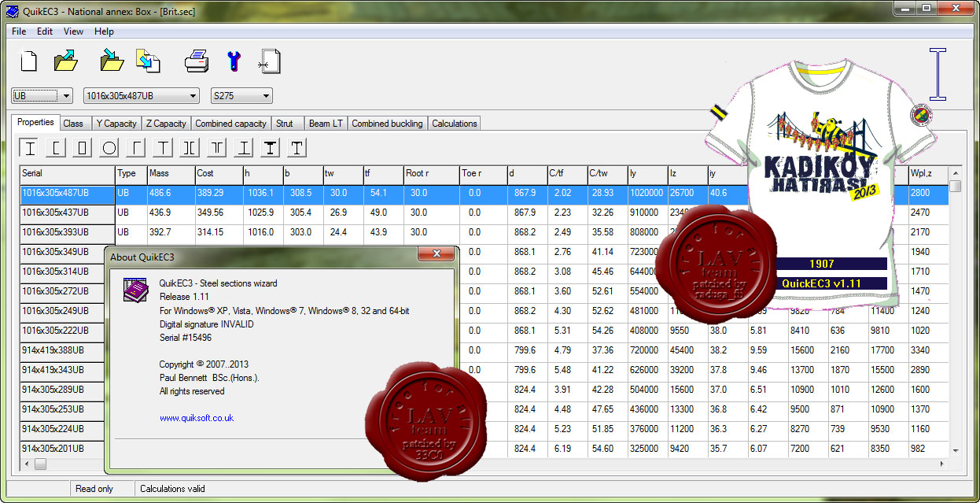Open the UB section type dropdown
Screen dimensions: 980x503
click(42, 96)
